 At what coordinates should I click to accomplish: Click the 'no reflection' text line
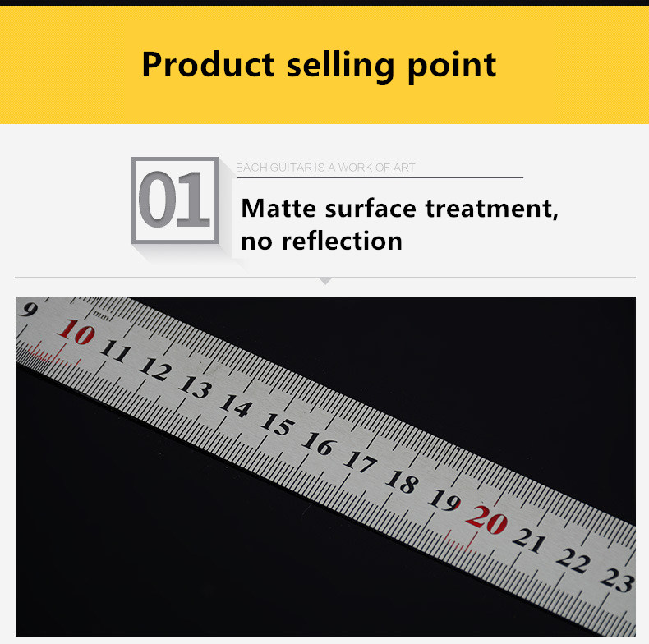pyautogui.click(x=321, y=241)
